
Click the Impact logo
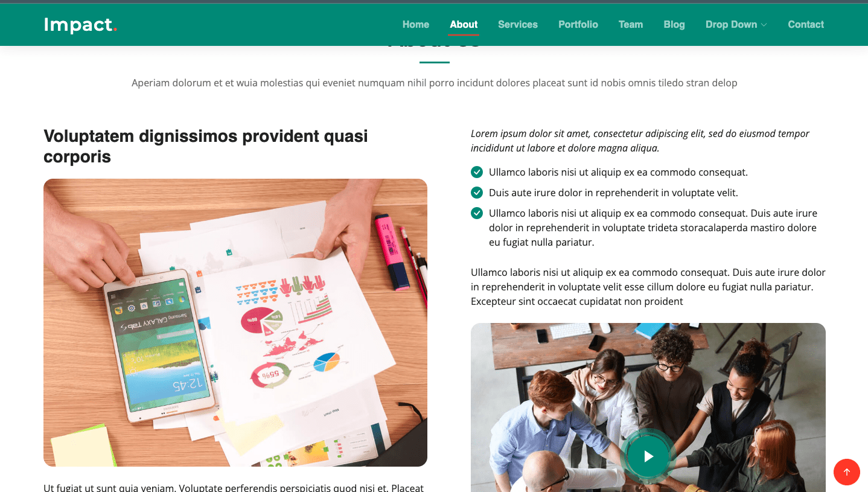point(80,25)
